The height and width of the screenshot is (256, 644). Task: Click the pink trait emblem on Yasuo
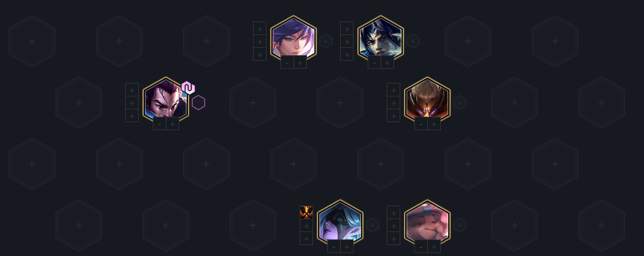pos(188,88)
